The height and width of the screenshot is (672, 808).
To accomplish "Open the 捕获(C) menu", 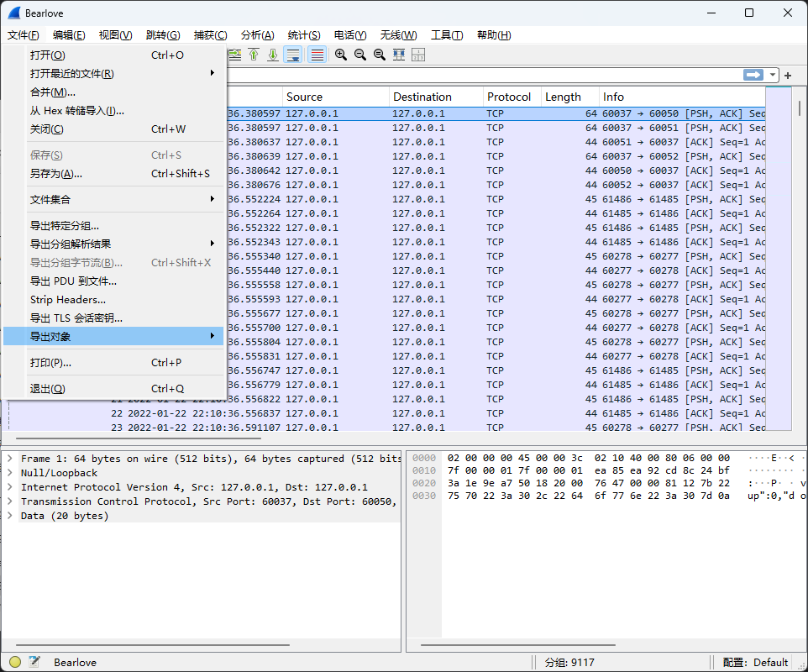I will pyautogui.click(x=210, y=35).
